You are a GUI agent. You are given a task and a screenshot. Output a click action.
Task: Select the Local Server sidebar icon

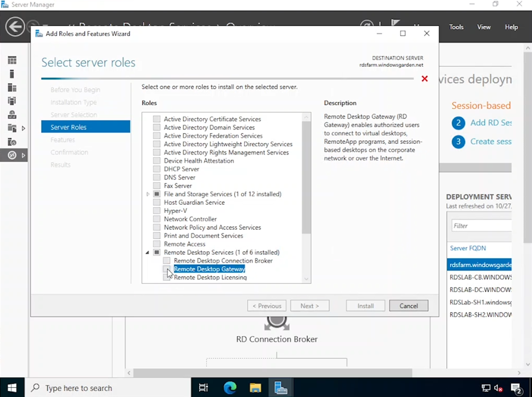click(x=12, y=74)
